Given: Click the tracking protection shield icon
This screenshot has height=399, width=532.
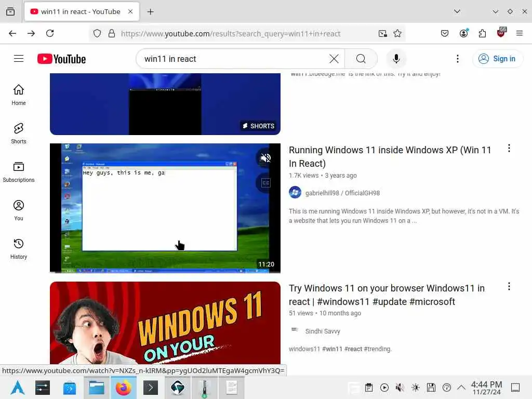Looking at the screenshot, I should pyautogui.click(x=97, y=33).
